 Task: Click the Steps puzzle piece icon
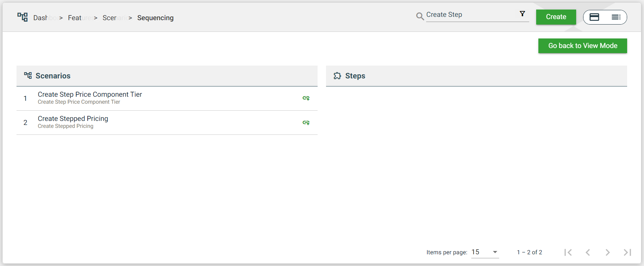(337, 76)
